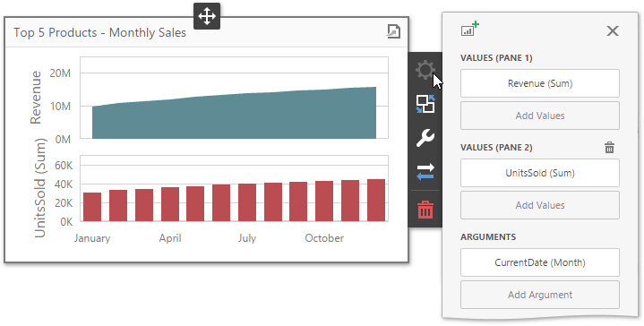Click the 20M Revenue axis value
Viewport: 644px width, 326px height.
pyautogui.click(x=60, y=73)
